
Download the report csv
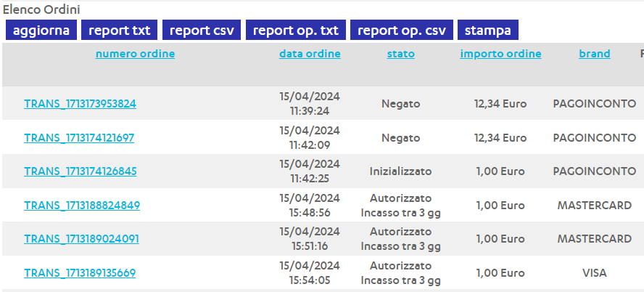(x=202, y=31)
